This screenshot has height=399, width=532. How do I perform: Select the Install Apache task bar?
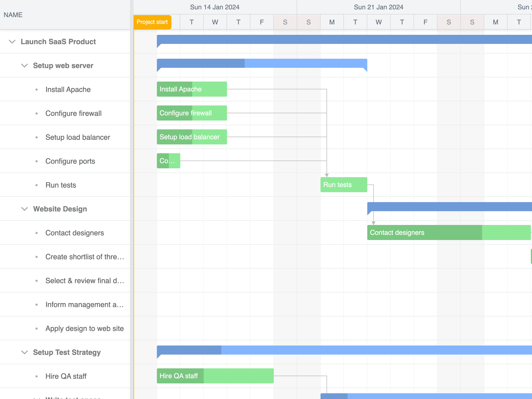pyautogui.click(x=191, y=89)
